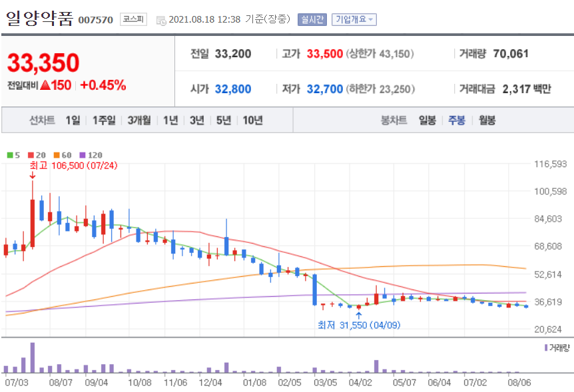This screenshot has width=574, height=392.
Task: Click the 실시간 button
Action: pyautogui.click(x=312, y=19)
